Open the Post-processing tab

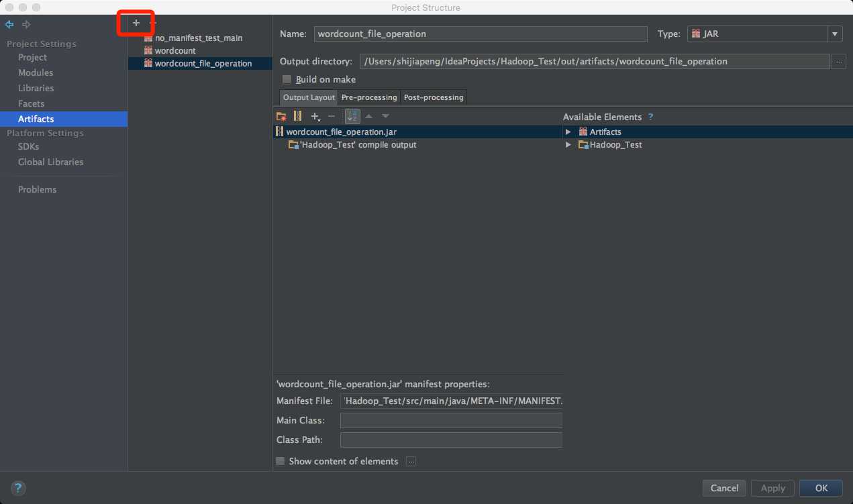click(434, 97)
